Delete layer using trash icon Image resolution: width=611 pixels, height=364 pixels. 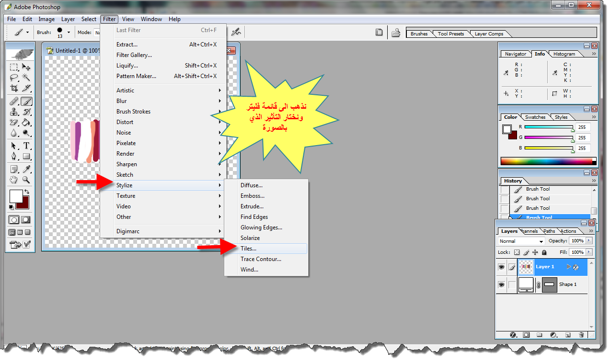[581, 335]
